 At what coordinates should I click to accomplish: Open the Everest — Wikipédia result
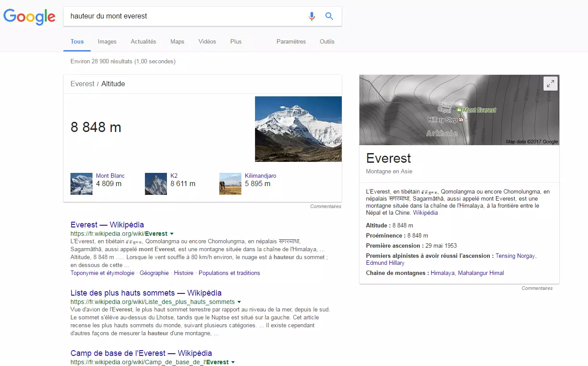click(107, 225)
